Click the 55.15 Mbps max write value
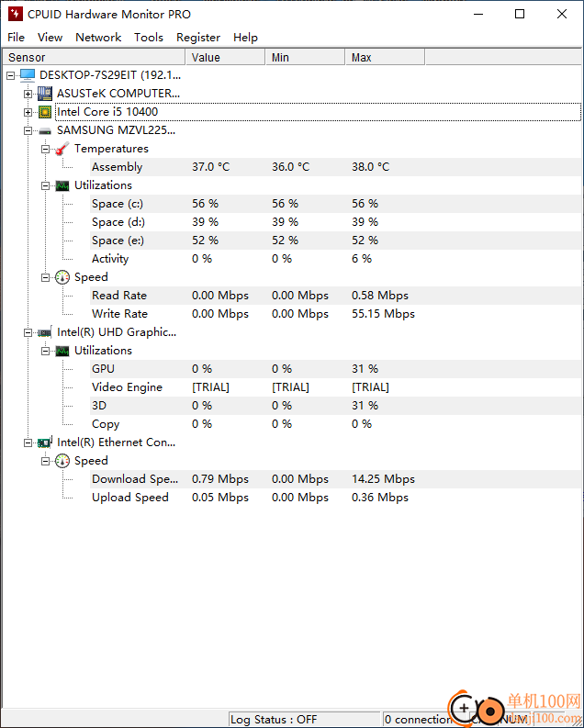Image resolution: width=584 pixels, height=728 pixels. 383,314
